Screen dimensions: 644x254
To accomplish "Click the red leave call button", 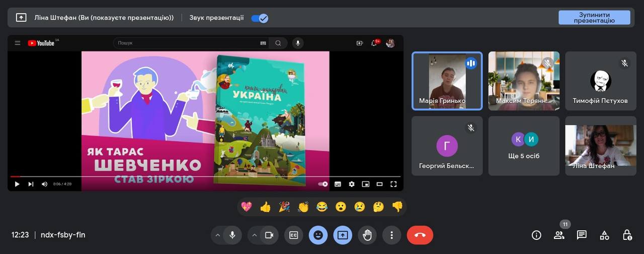I will click(420, 235).
